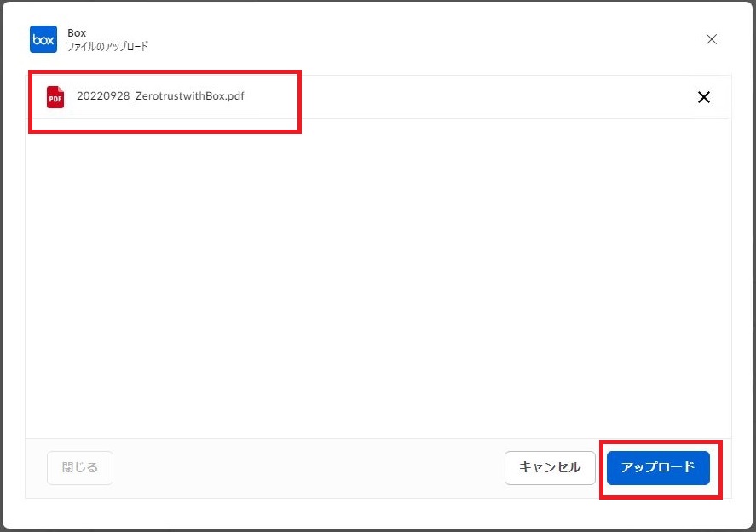
Task: Select file name 20220928_ZerotrustwithBox.pdf
Action: point(160,96)
